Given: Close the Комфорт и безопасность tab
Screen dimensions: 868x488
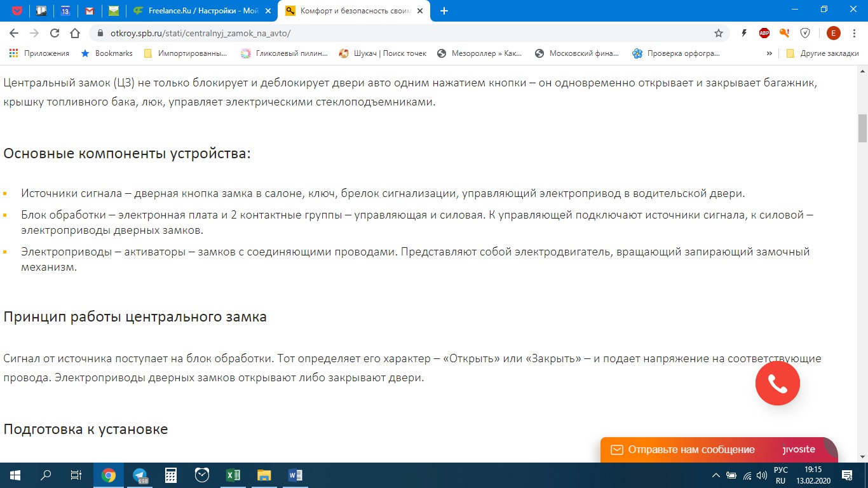Looking at the screenshot, I should (419, 11).
